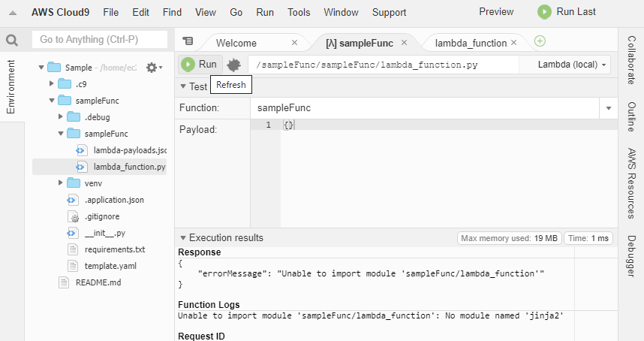Click the __init__.py file icon
644x341 pixels.
tap(72, 233)
